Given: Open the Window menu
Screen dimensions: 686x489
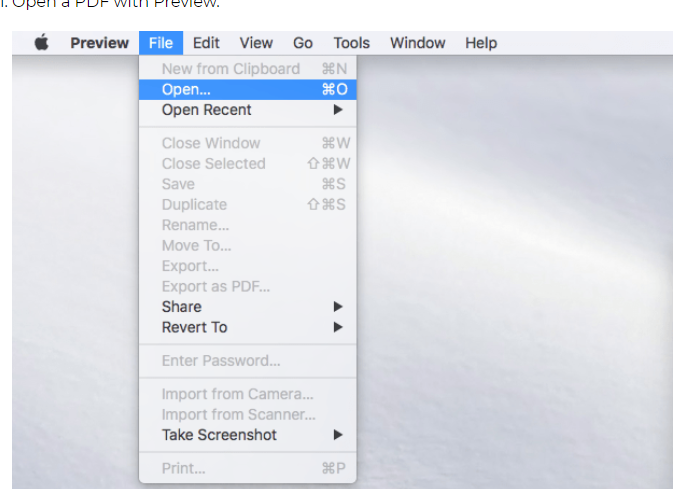Looking at the screenshot, I should click(417, 43).
